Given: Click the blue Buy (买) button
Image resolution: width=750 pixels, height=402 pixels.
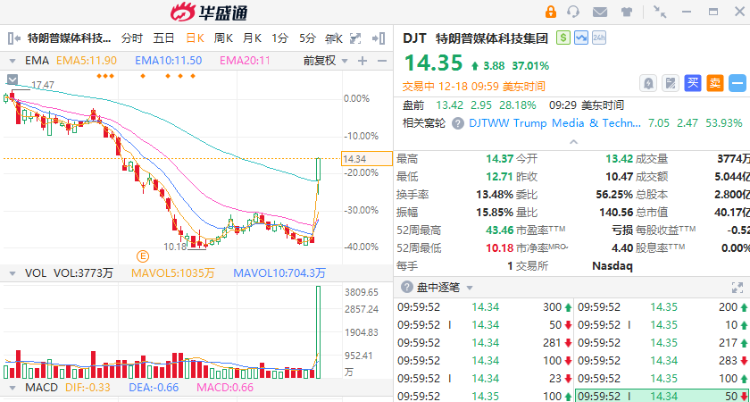Looking at the screenshot, I should (x=693, y=83).
